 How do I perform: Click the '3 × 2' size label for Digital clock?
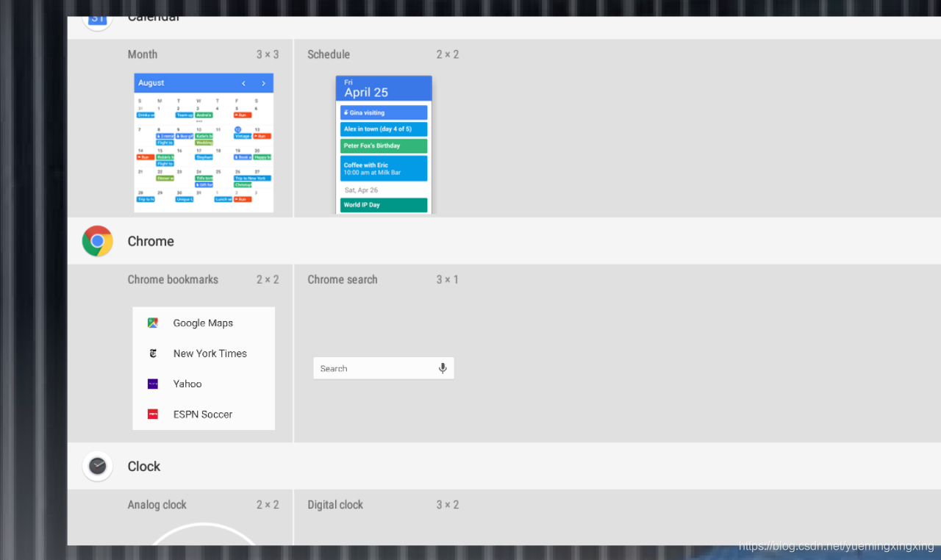448,505
